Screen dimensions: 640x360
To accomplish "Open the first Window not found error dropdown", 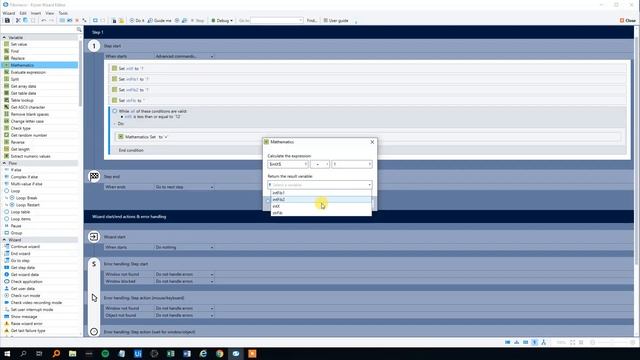I will pyautogui.click(x=184, y=274).
